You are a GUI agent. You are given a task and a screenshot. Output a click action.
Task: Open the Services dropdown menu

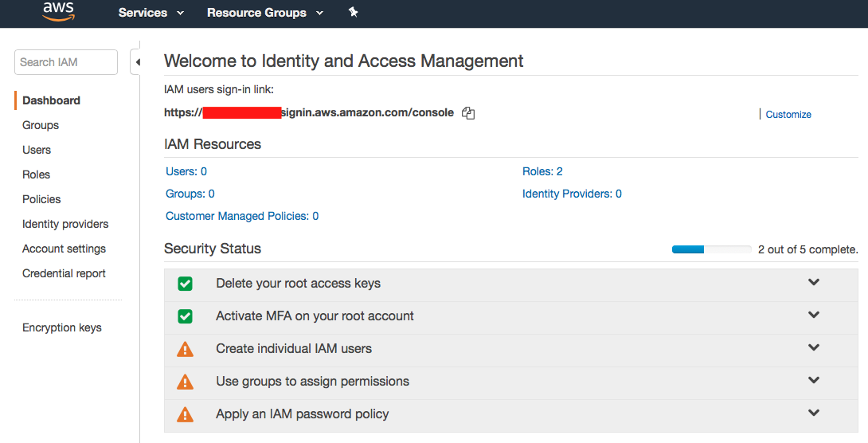pyautogui.click(x=151, y=13)
